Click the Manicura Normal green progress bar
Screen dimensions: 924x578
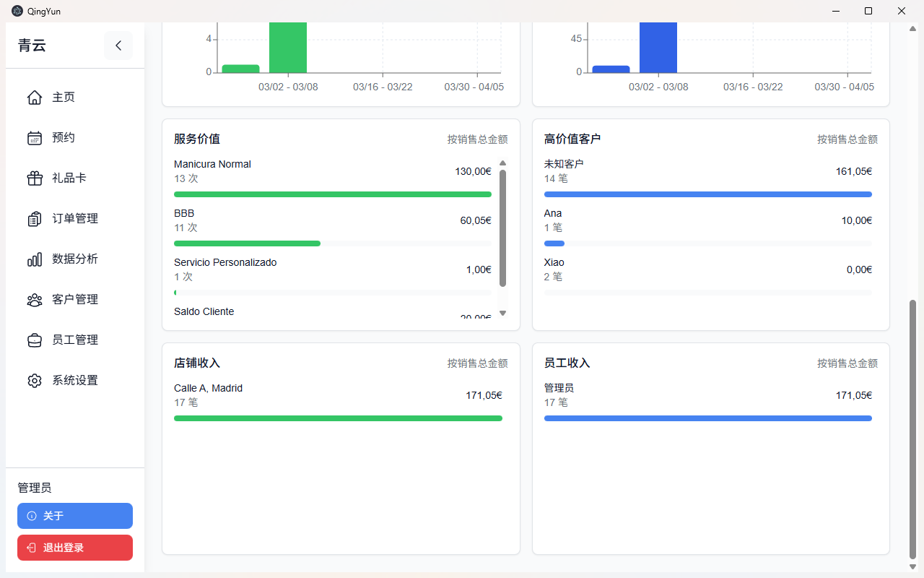[x=333, y=194]
